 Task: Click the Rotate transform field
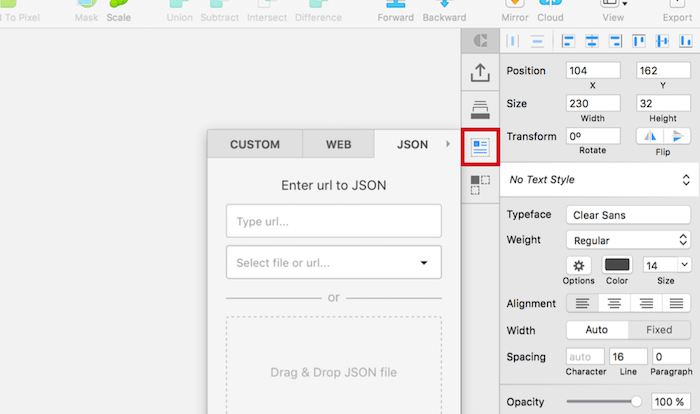click(593, 136)
